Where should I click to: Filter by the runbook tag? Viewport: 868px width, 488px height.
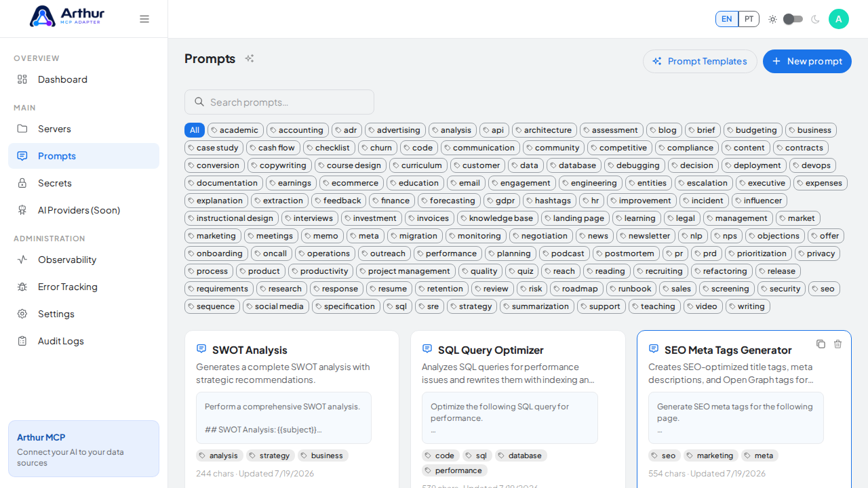coord(631,289)
